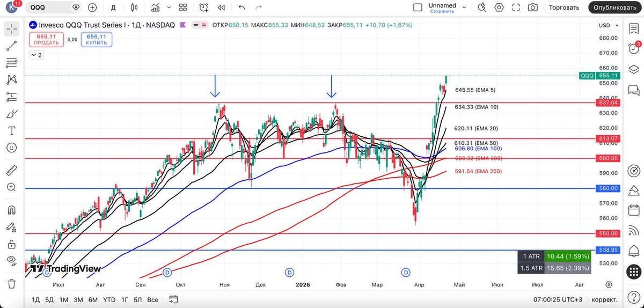The width and height of the screenshot is (644, 308).
Task: Expand the collapsed indicators legend 2
Action: click(x=36, y=55)
